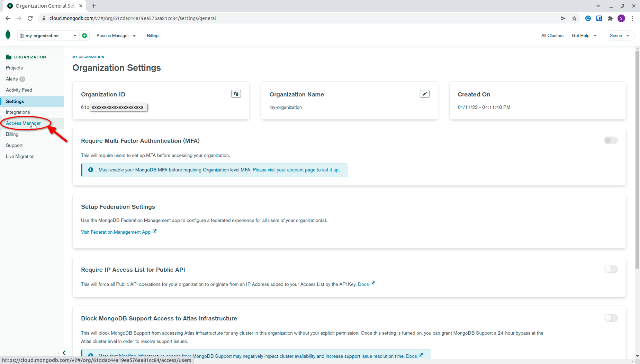Image resolution: width=640 pixels, height=364 pixels.
Task: Open Chrome three-dot menu
Action: pyautogui.click(x=632, y=18)
